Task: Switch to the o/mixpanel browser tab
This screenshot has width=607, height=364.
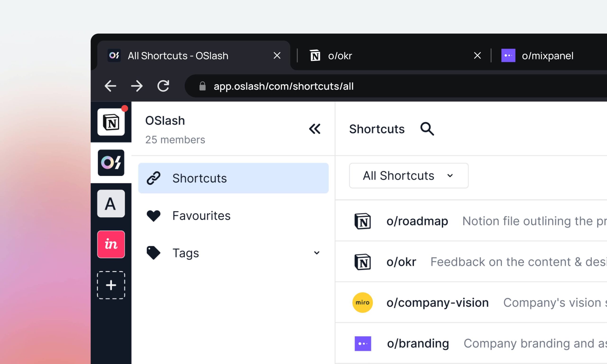Action: (550, 55)
